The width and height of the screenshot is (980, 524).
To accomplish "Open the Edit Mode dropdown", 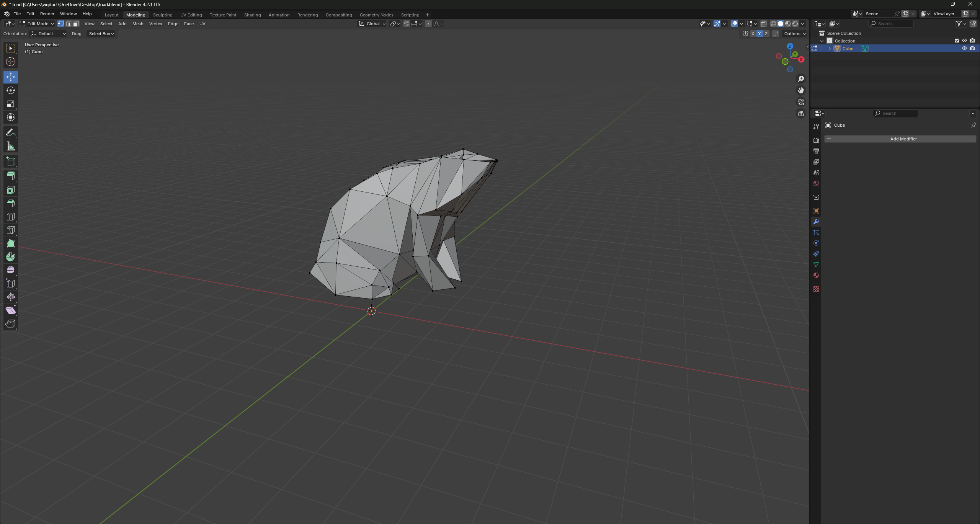I will (37, 24).
